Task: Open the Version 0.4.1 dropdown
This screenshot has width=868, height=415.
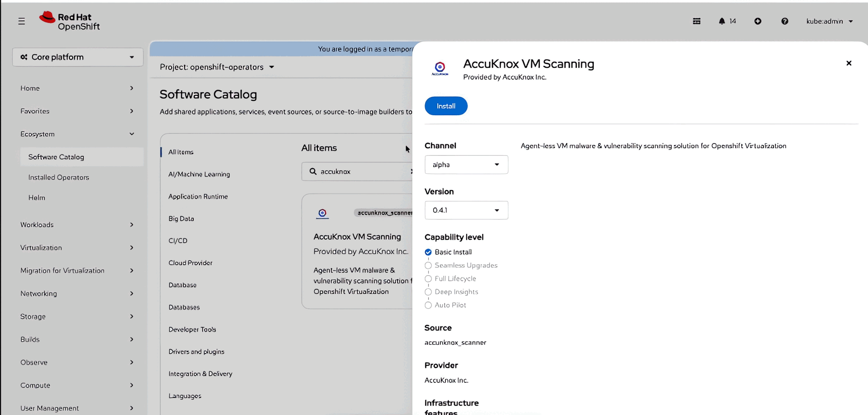Action: 466,210
